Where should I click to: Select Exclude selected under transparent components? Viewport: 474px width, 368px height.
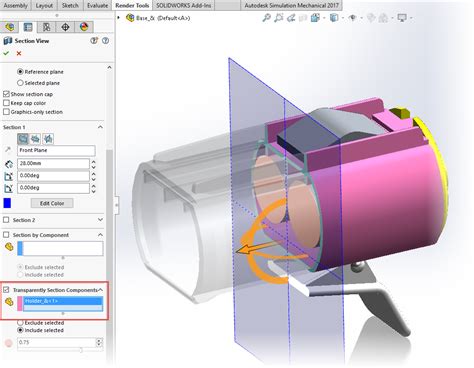pos(20,323)
